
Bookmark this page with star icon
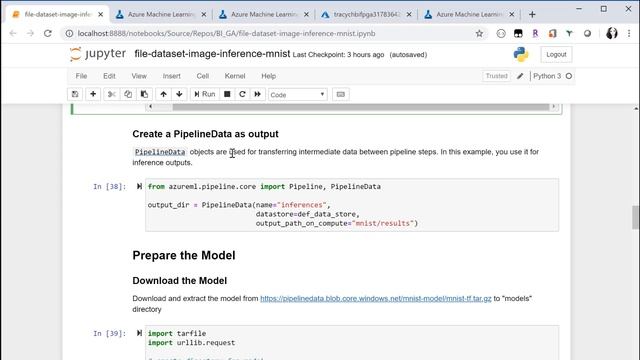(x=479, y=33)
